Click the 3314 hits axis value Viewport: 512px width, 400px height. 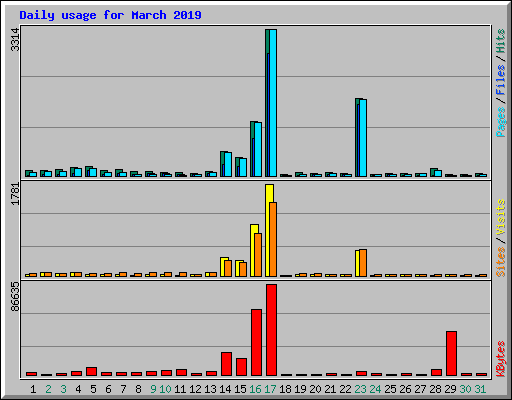tap(15, 40)
